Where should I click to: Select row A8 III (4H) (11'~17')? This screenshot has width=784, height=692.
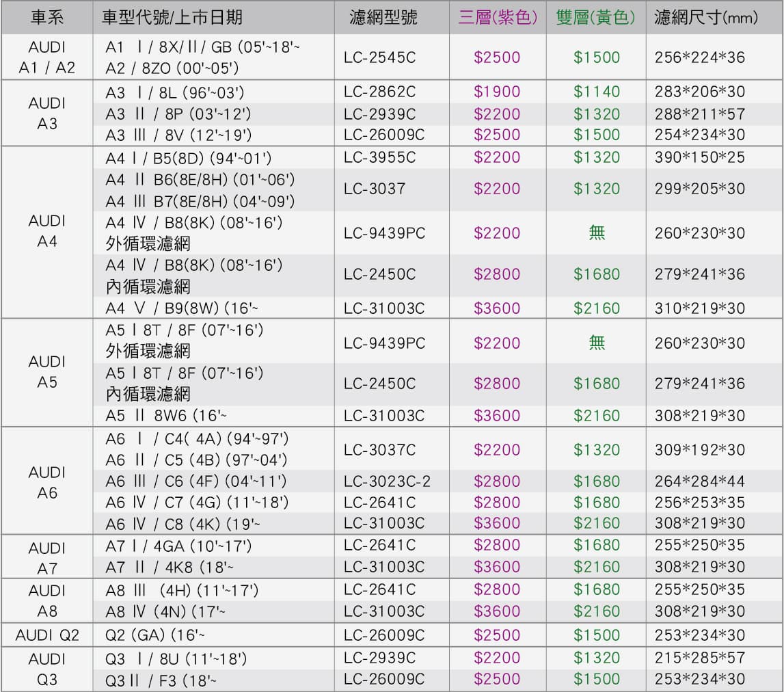182,590
